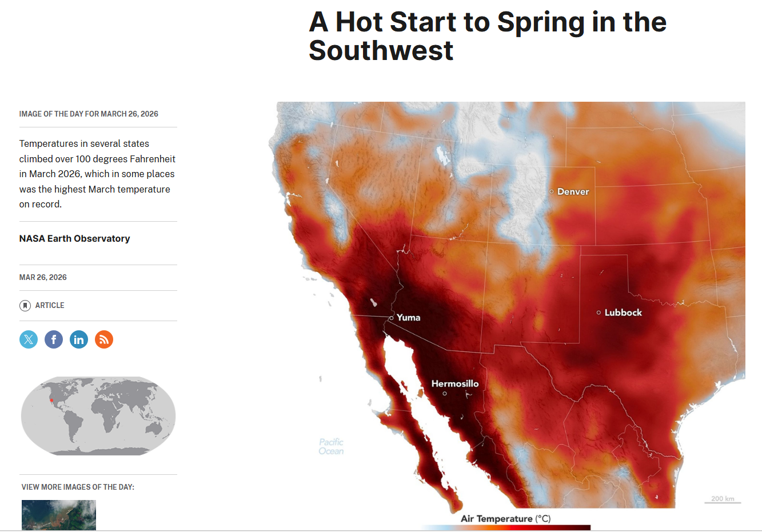Open the NASA Earth Observatory link

pos(74,239)
